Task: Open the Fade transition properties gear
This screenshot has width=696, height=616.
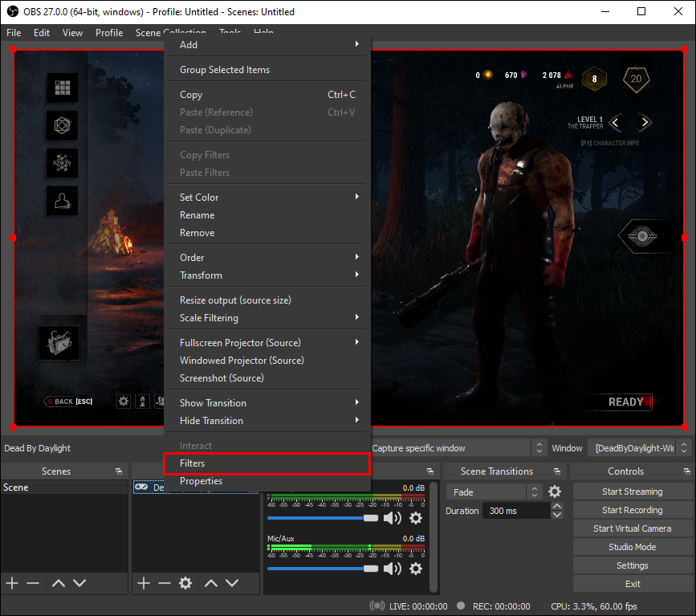Action: pyautogui.click(x=555, y=492)
